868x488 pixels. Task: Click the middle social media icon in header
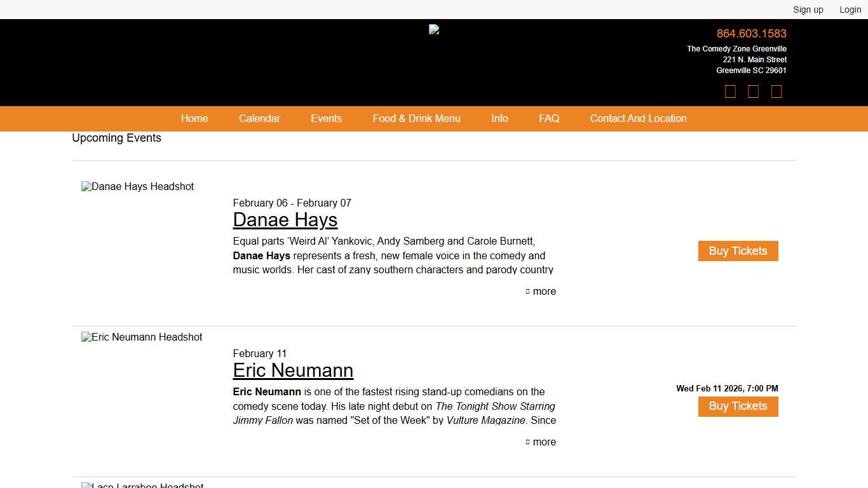[x=753, y=92]
